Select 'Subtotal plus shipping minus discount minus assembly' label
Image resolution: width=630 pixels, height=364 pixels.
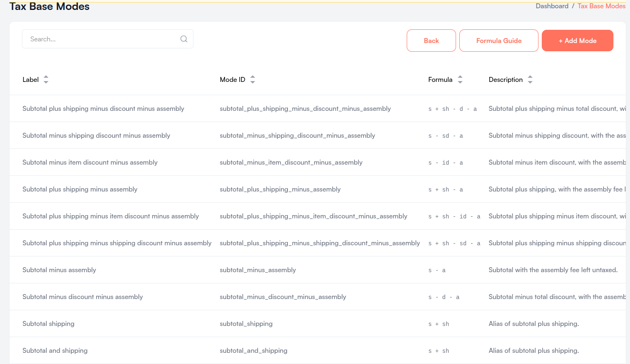click(x=103, y=108)
